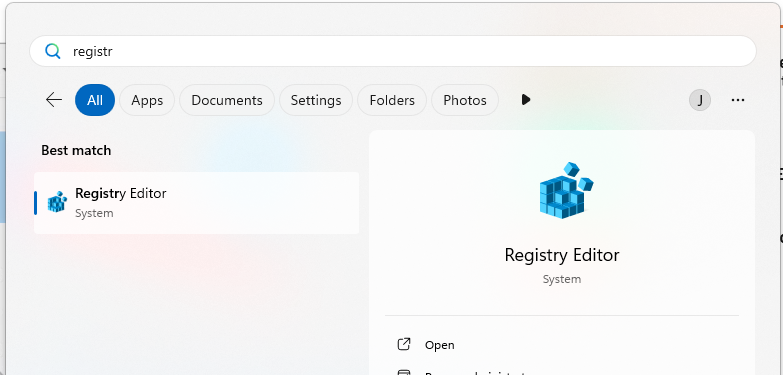Switch to the Documents filter
Image resolution: width=783 pixels, height=375 pixels.
[x=227, y=100]
